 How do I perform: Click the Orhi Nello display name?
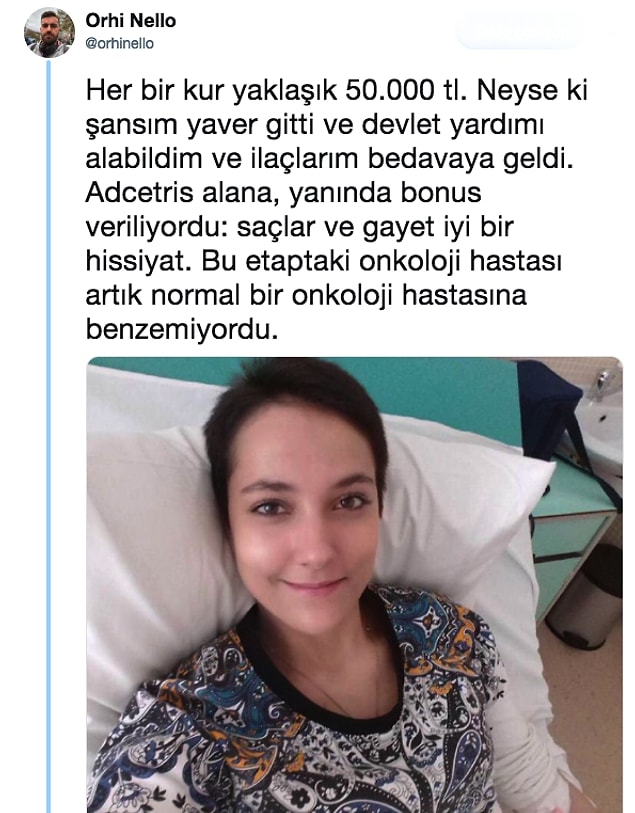click(131, 20)
